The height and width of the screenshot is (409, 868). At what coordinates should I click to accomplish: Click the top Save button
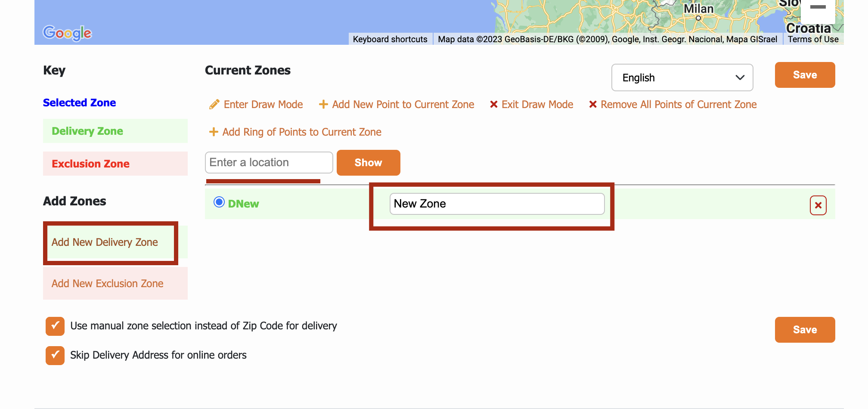[805, 75]
